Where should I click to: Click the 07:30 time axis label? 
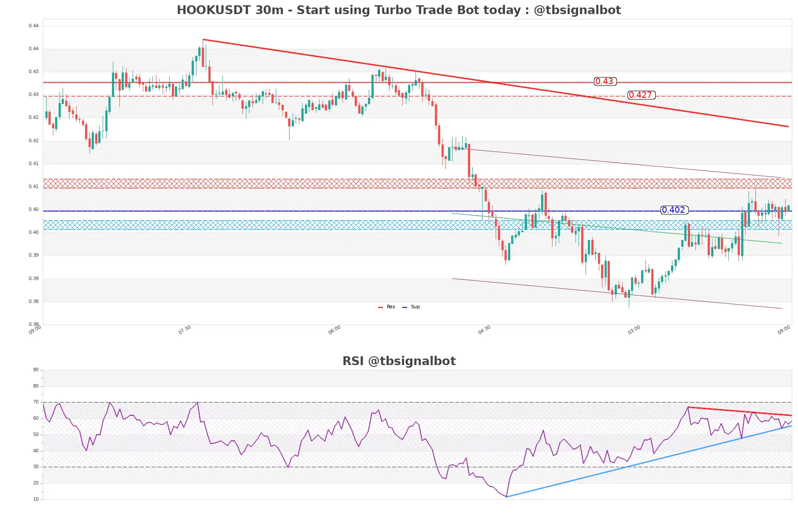(185, 330)
